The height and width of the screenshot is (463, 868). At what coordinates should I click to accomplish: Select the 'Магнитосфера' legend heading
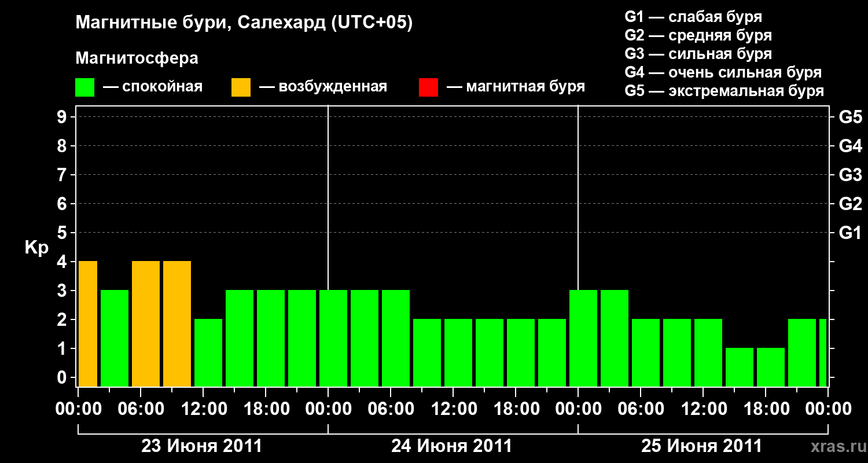pyautogui.click(x=137, y=58)
